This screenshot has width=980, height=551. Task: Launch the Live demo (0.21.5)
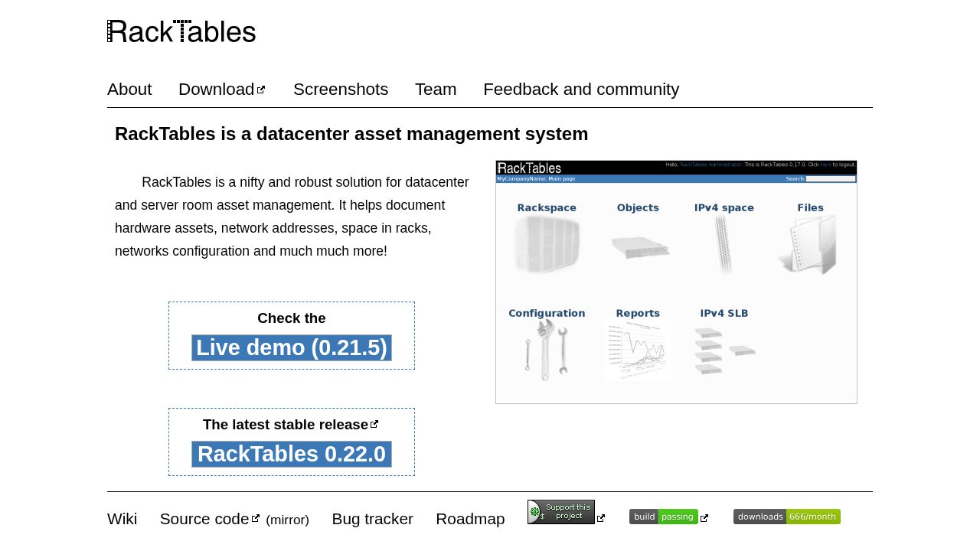point(292,347)
